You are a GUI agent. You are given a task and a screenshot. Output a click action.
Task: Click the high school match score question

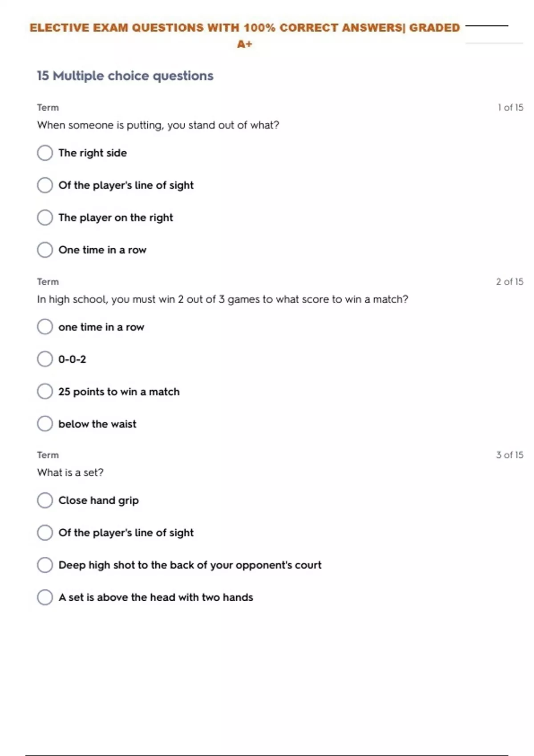click(222, 299)
